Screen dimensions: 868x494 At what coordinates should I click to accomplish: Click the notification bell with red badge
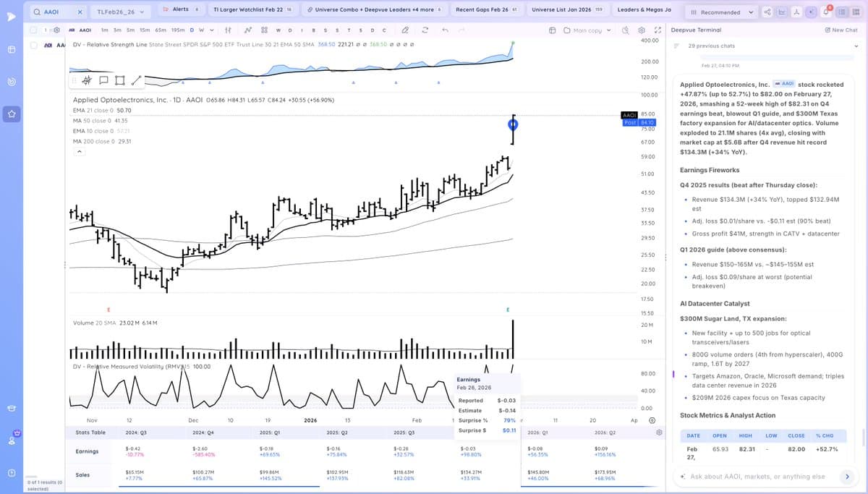click(826, 12)
